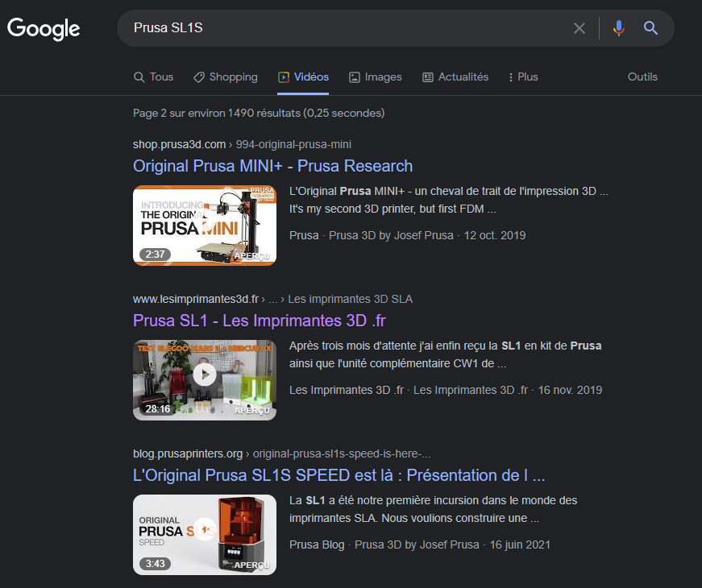Start voice search with the microphone icon
The width and height of the screenshot is (702, 588).
tap(619, 28)
